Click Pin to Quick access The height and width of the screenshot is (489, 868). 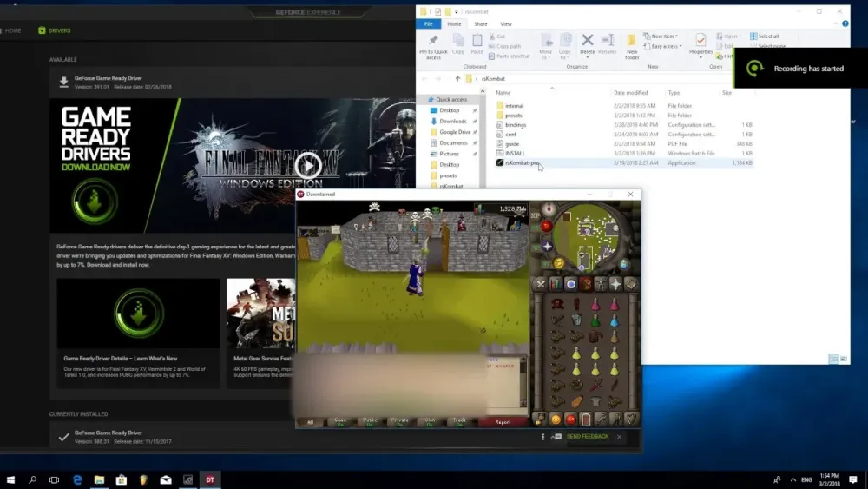[x=433, y=47]
